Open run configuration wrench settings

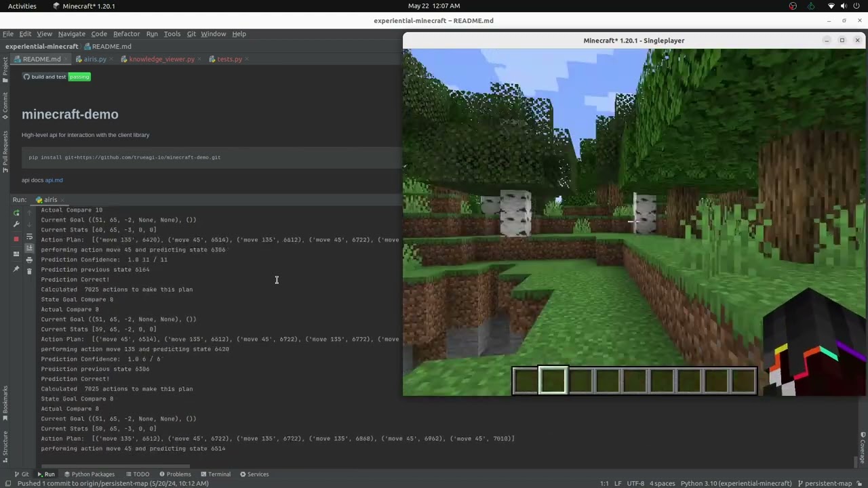(16, 224)
